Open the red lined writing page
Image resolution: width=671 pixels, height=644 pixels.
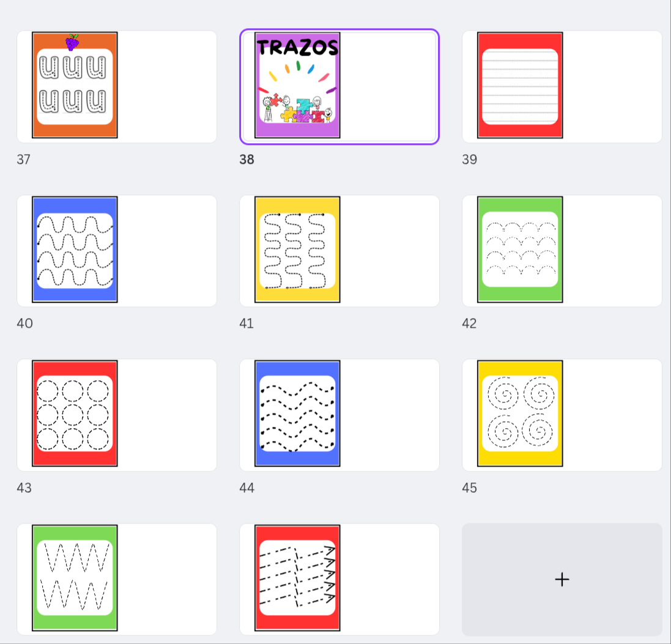pyautogui.click(x=520, y=86)
